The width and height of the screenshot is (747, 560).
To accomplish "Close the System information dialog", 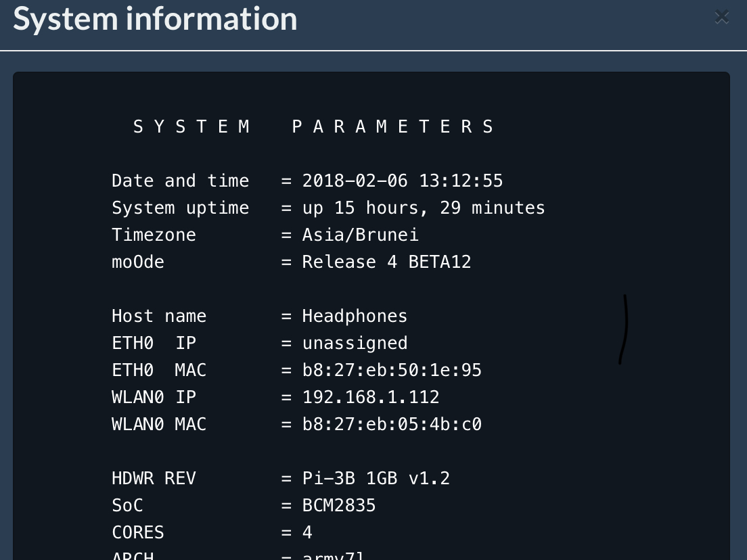I will click(722, 17).
